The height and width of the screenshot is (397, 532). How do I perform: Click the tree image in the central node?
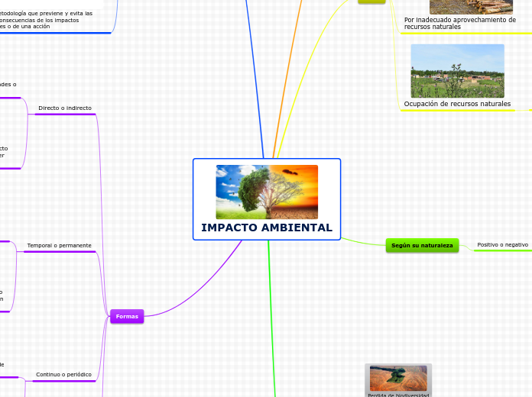click(x=267, y=192)
